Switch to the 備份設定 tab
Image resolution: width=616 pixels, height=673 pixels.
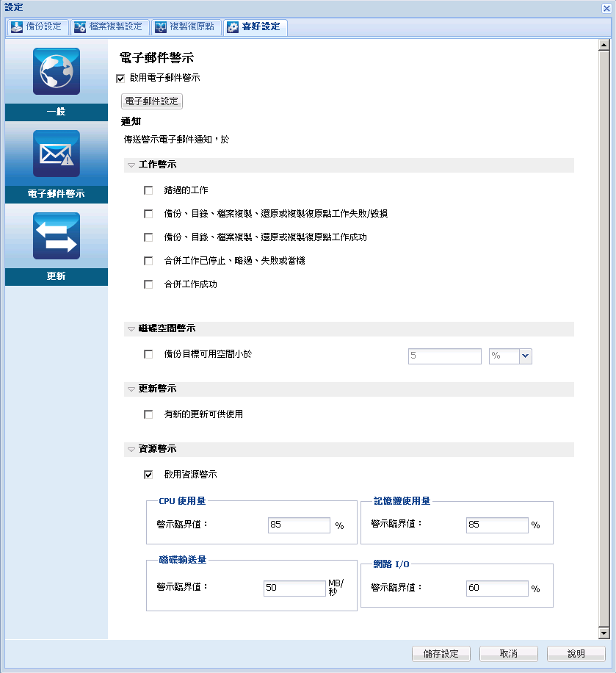[x=37, y=26]
